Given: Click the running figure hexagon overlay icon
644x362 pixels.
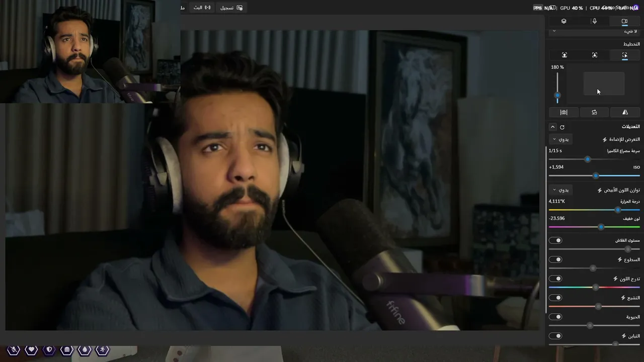Looking at the screenshot, I should point(102,349).
